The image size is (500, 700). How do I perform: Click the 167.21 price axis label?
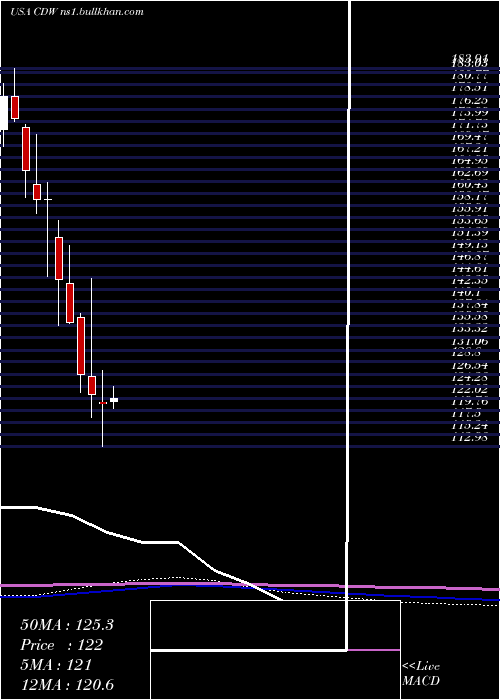469,149
